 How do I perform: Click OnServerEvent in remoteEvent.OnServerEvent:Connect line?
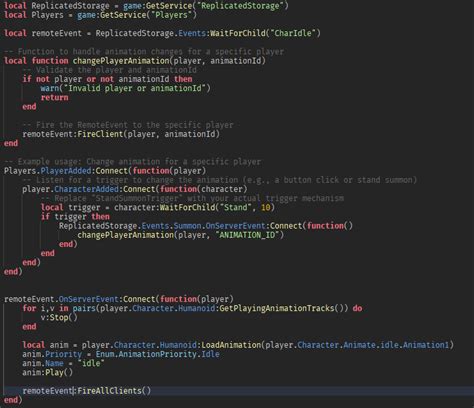88,299
